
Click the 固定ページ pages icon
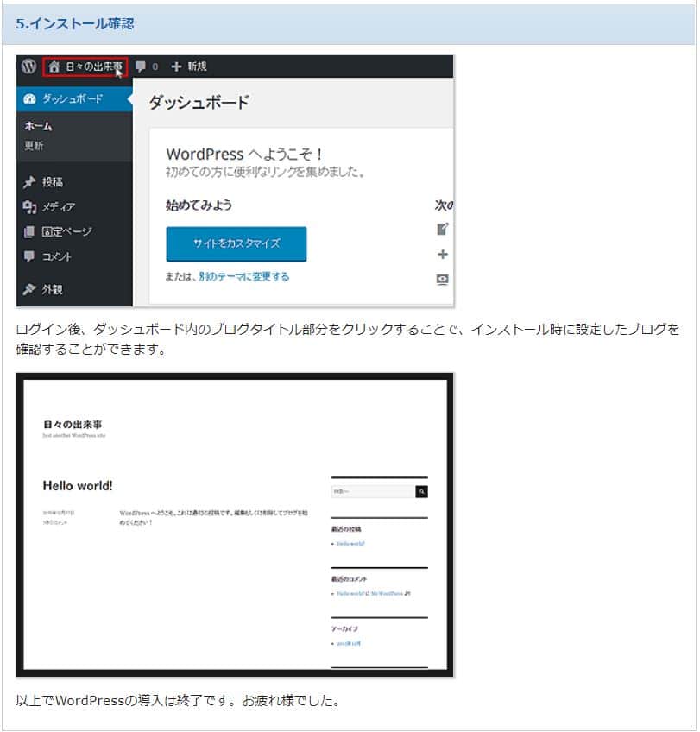pyautogui.click(x=30, y=231)
